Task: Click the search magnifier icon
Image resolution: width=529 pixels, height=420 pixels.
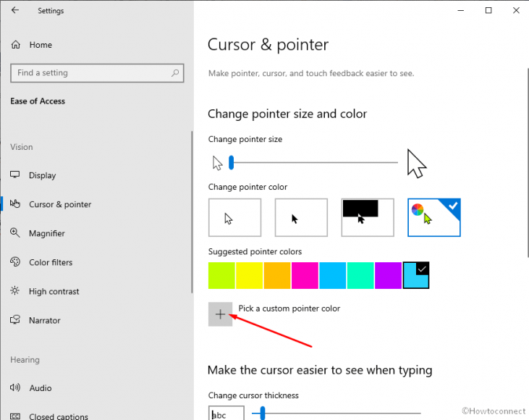Action: [175, 73]
